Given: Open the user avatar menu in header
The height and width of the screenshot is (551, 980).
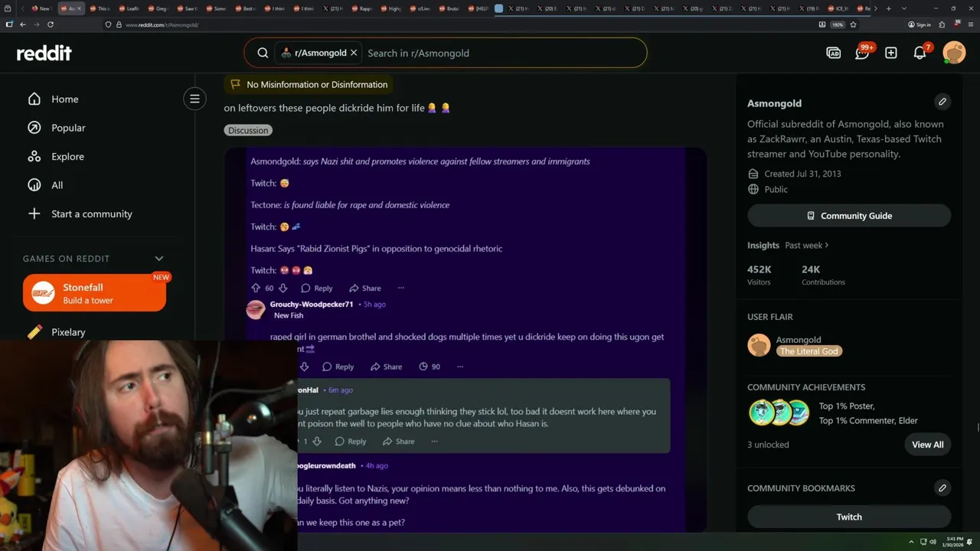Looking at the screenshot, I should tap(954, 53).
